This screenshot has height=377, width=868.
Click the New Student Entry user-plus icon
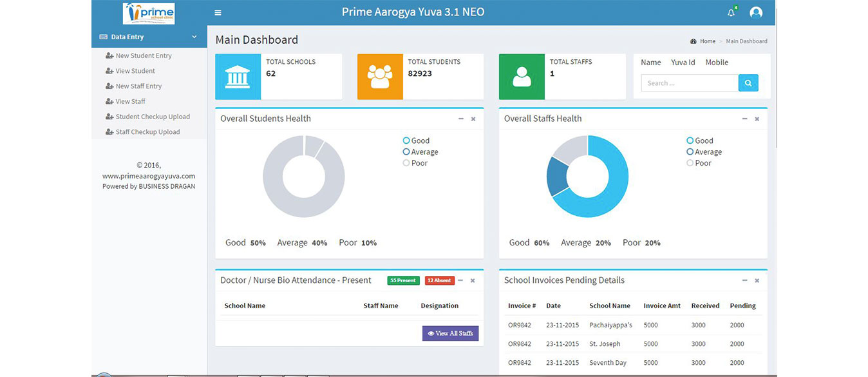pos(109,55)
